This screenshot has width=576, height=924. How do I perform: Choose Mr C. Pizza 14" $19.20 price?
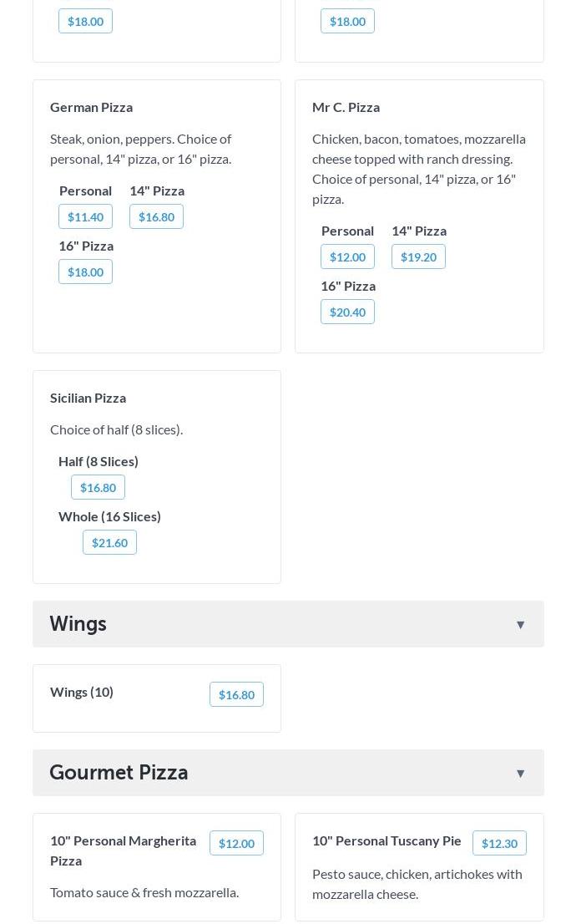pos(418,257)
